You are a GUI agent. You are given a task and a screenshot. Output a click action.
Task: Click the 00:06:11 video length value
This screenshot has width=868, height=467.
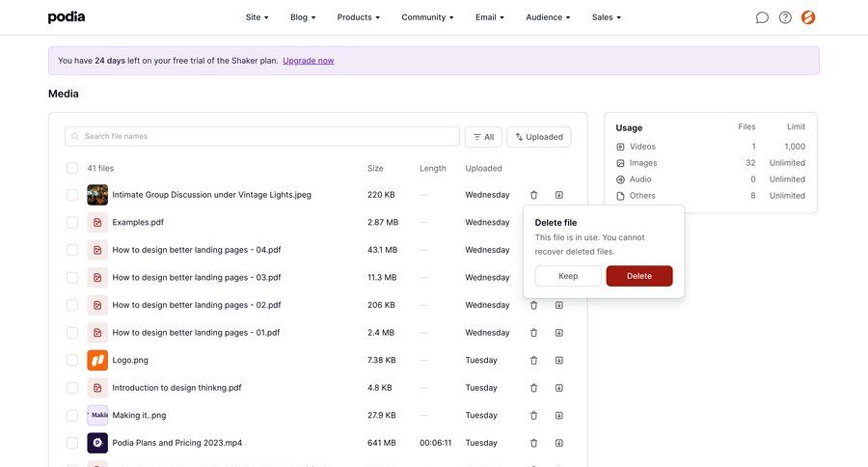436,443
